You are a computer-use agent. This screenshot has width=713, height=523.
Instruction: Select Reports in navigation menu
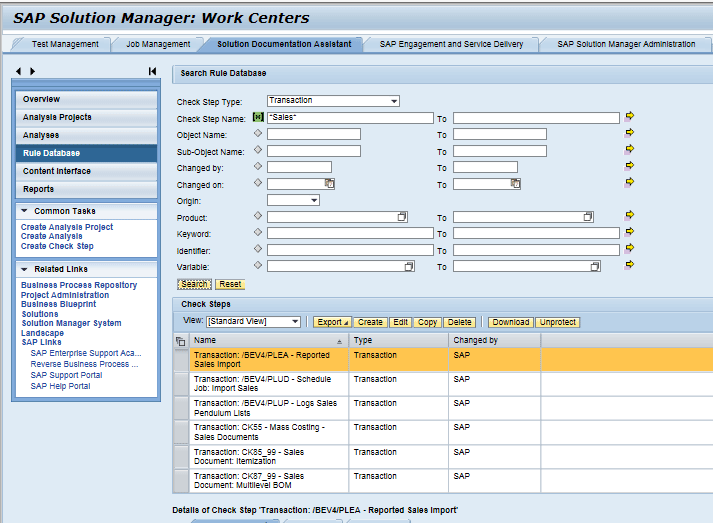[86, 189]
